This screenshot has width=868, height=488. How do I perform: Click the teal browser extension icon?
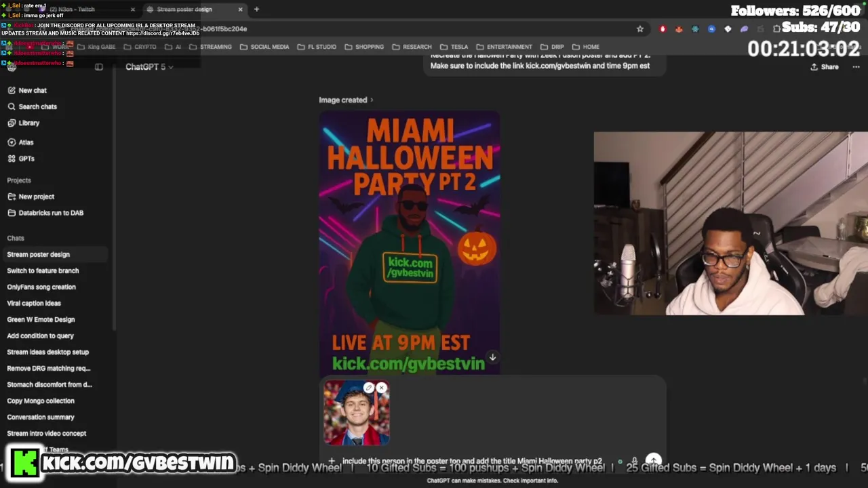click(x=695, y=29)
